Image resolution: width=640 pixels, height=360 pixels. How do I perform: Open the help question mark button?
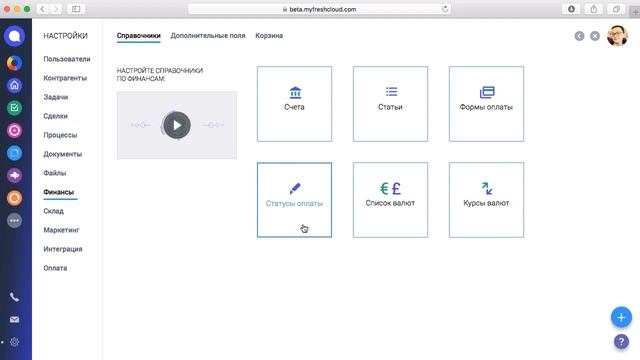[621, 341]
